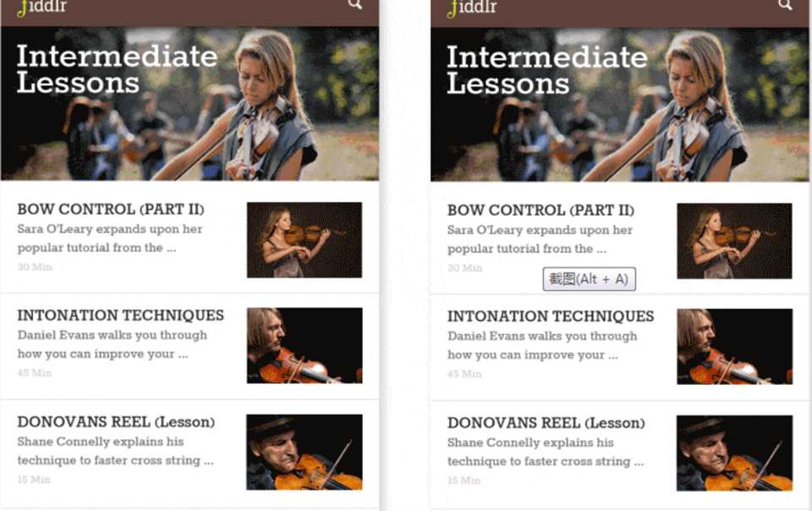Viewport: 812px width, 511px height.
Task: Select INTONATION TECHNIQUES title in right panel
Action: coord(551,316)
